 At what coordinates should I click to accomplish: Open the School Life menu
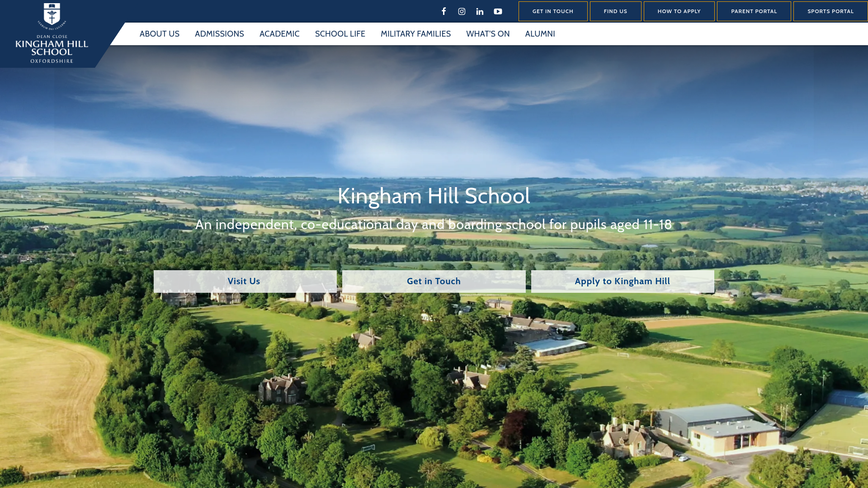(x=340, y=34)
